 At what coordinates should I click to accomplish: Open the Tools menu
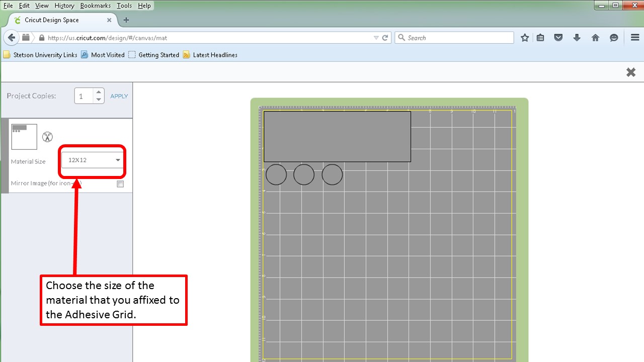pos(124,6)
